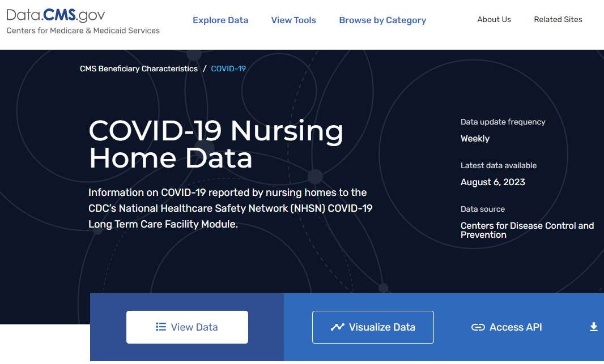Click the download arrow icon
The height and width of the screenshot is (364, 604).
click(594, 327)
